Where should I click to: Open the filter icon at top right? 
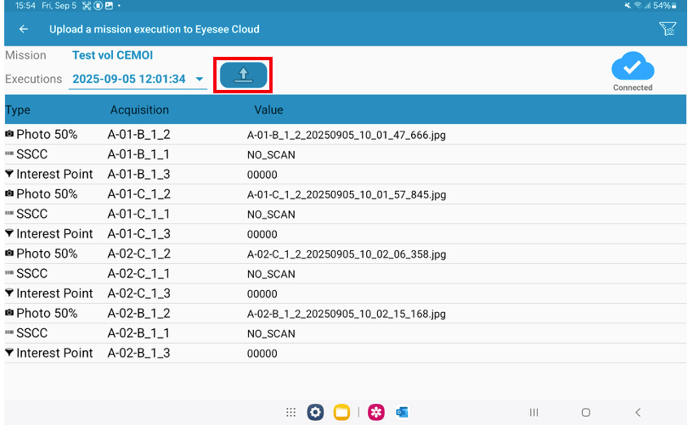[x=666, y=29]
